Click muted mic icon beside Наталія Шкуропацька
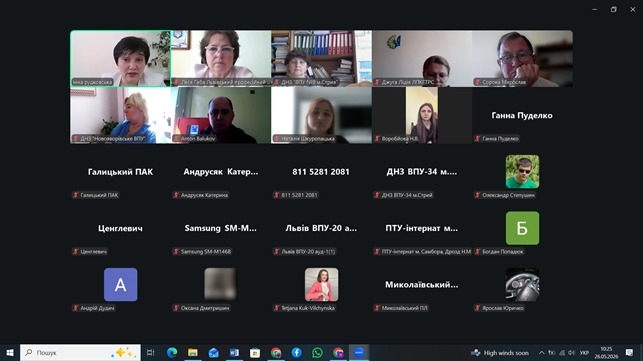The image size is (643, 361). coord(277,139)
